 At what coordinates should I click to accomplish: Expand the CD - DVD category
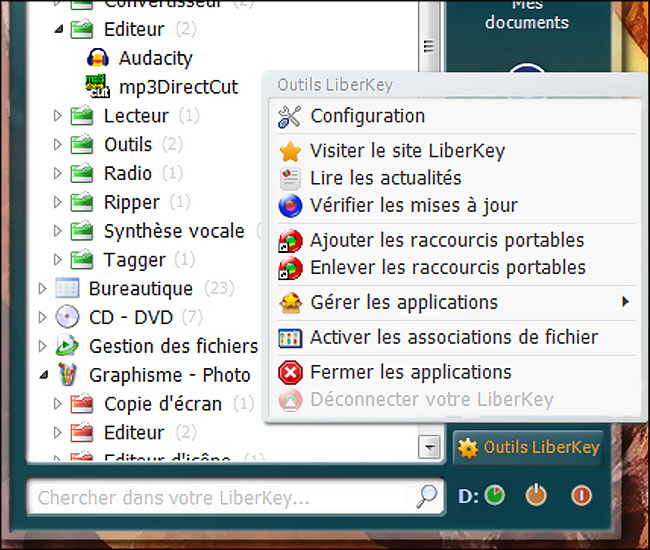[x=42, y=317]
